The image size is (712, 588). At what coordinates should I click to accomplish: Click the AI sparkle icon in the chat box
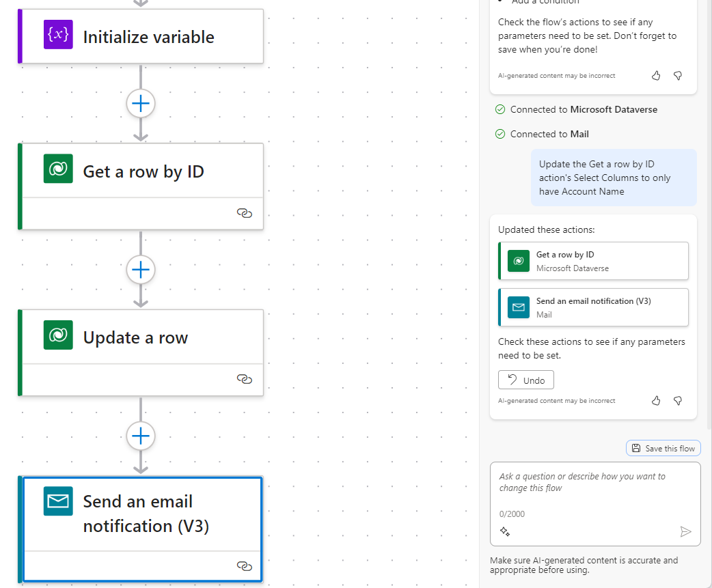[x=505, y=531]
